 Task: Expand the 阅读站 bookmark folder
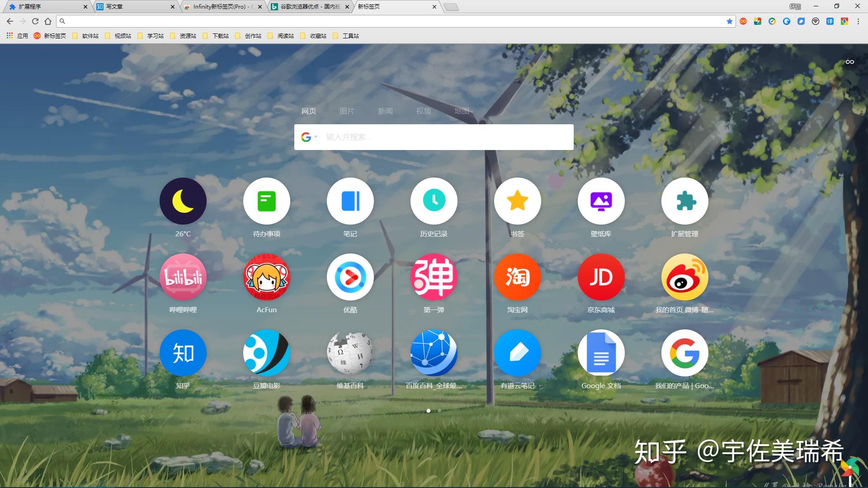click(x=281, y=36)
